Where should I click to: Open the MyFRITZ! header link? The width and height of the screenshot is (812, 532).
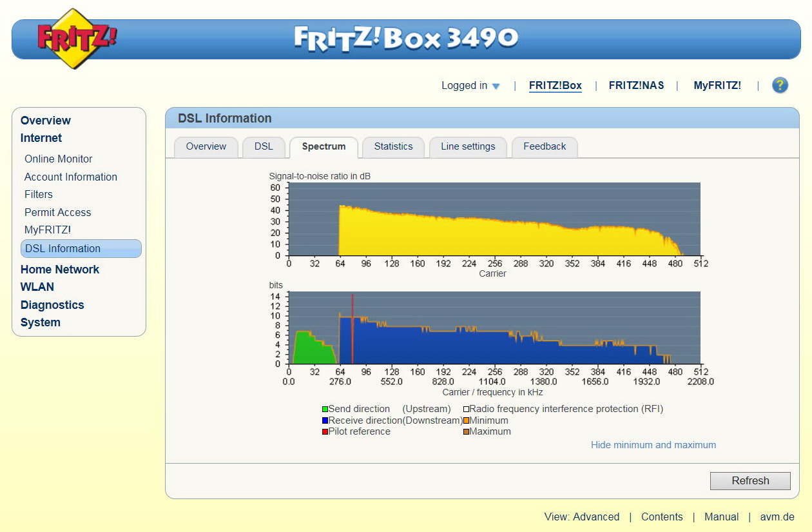tap(717, 85)
